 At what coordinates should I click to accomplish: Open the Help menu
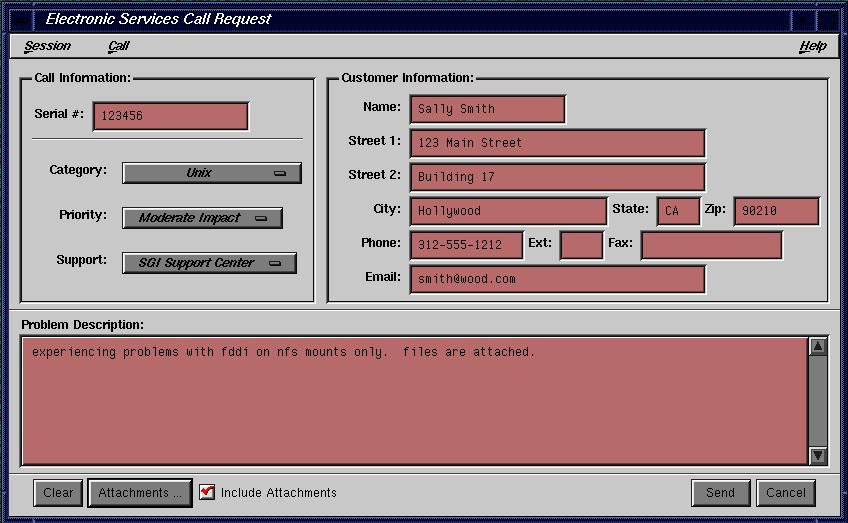click(812, 46)
